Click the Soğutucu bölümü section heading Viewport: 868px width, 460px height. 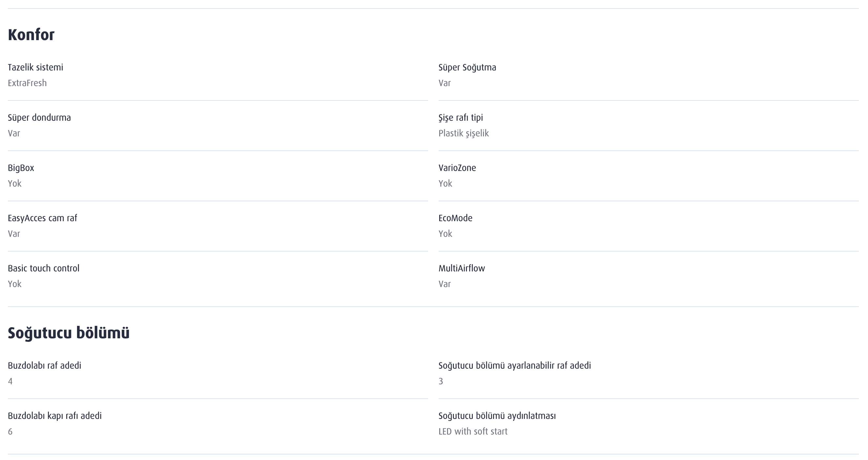(x=69, y=333)
